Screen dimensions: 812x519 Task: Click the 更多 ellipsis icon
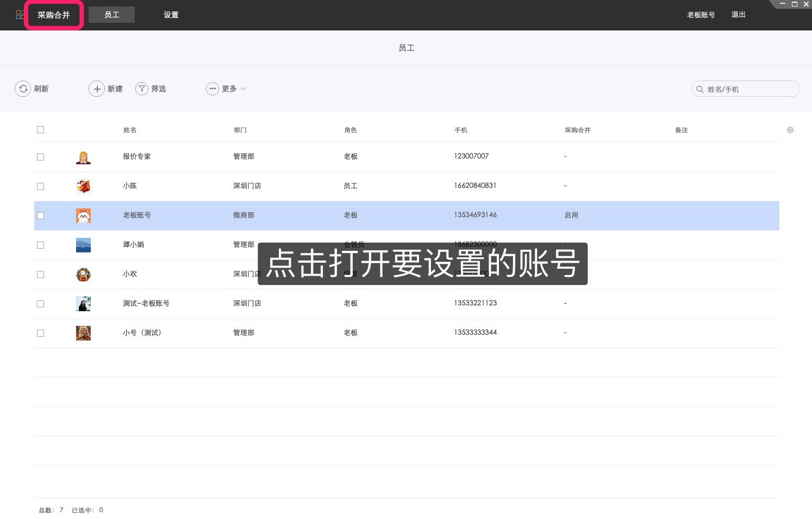click(213, 89)
